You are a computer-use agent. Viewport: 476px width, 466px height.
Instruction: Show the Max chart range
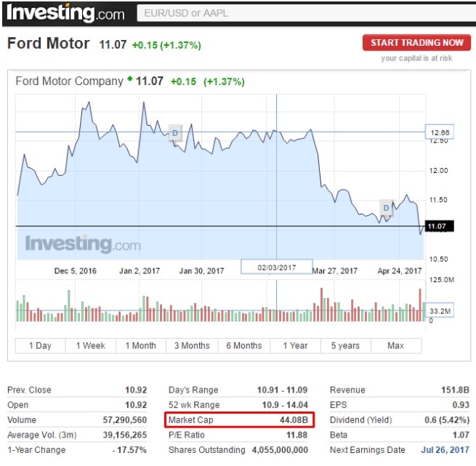395,345
